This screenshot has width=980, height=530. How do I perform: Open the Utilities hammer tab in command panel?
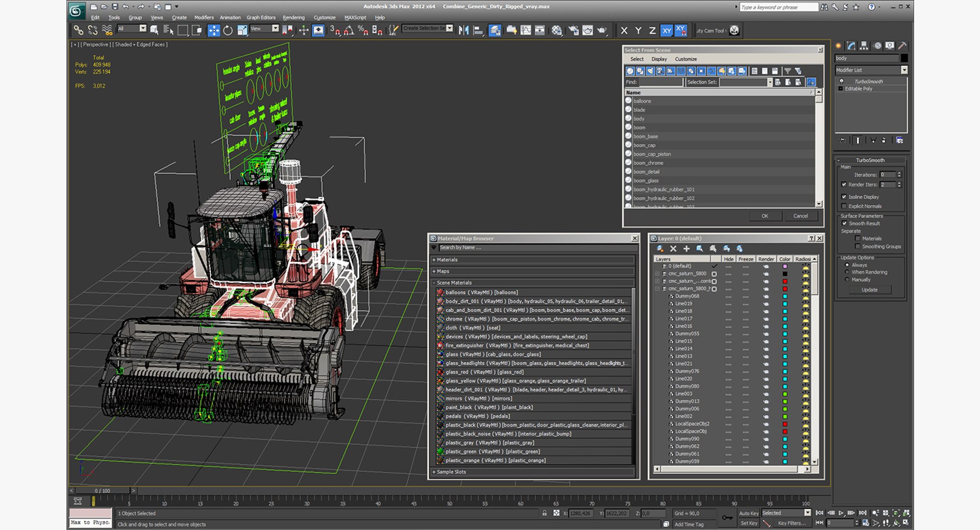point(902,45)
